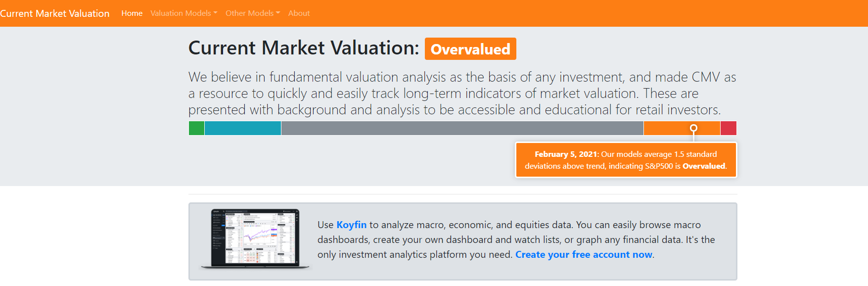Click the February 5, 2021 tooltip box

coord(626,160)
